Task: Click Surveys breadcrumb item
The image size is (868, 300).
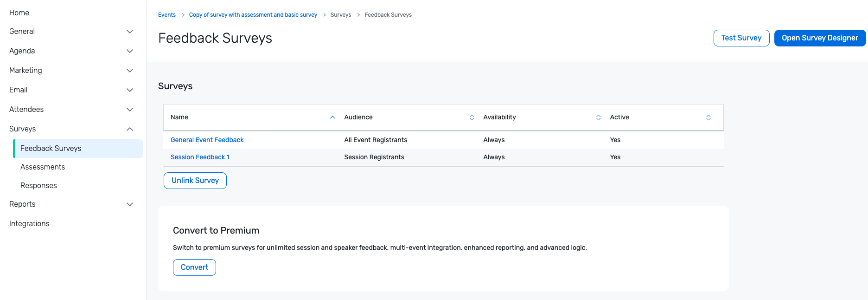Action: [x=341, y=15]
